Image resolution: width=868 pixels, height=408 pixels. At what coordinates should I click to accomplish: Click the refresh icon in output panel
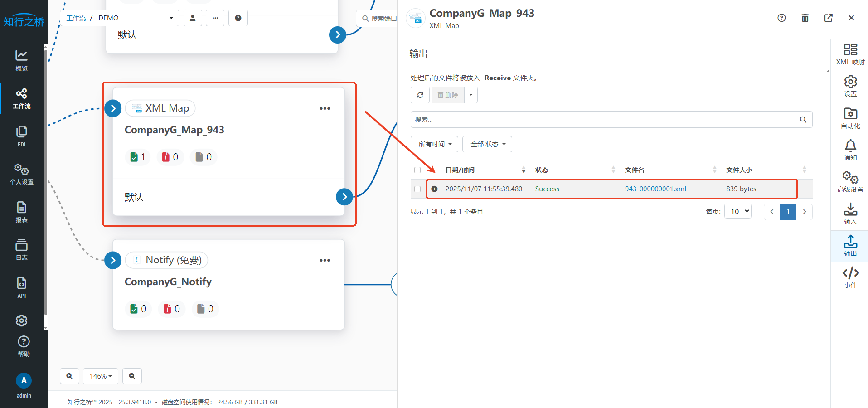coord(420,95)
